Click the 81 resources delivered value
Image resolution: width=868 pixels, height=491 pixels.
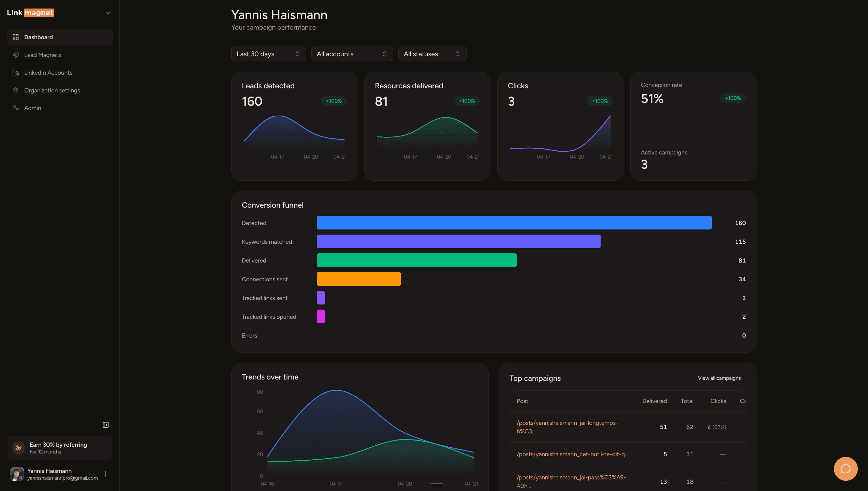point(381,101)
